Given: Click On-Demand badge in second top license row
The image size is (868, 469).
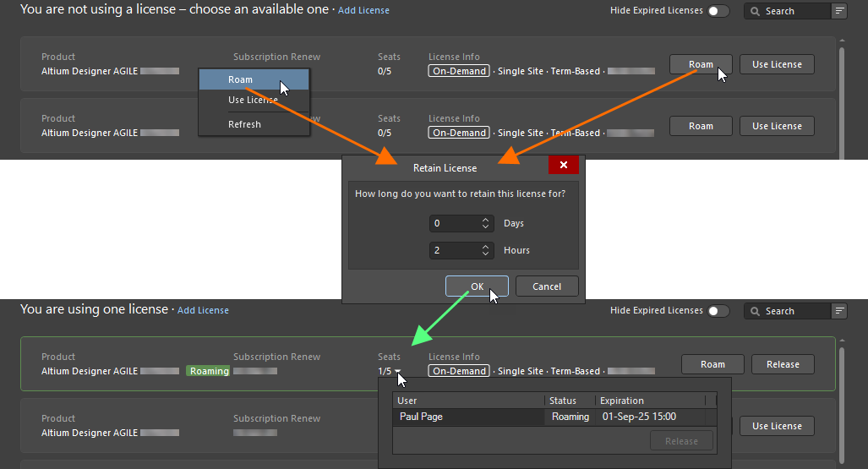Looking at the screenshot, I should (x=459, y=133).
